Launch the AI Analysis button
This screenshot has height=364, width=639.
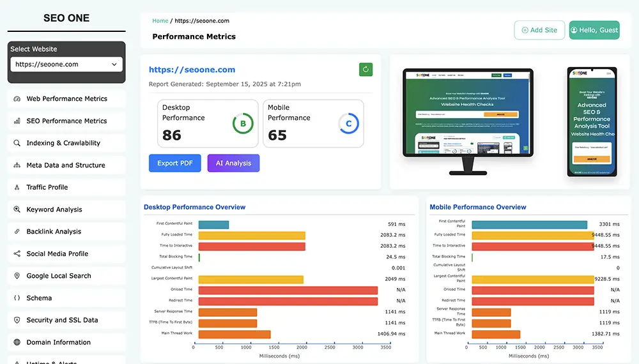coord(233,163)
